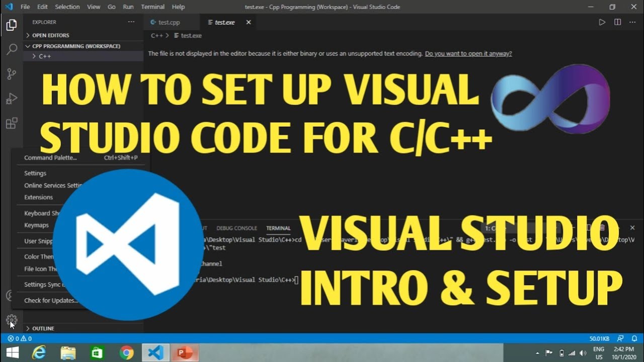
Task: Open the Help menu
Action: 178,7
